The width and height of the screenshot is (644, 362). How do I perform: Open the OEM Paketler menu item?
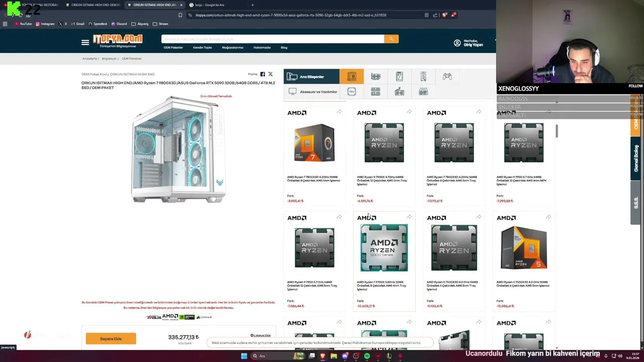(x=173, y=48)
